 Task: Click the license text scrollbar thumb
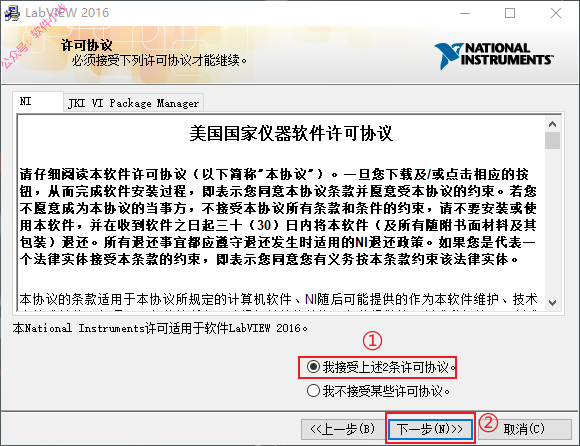tap(553, 140)
